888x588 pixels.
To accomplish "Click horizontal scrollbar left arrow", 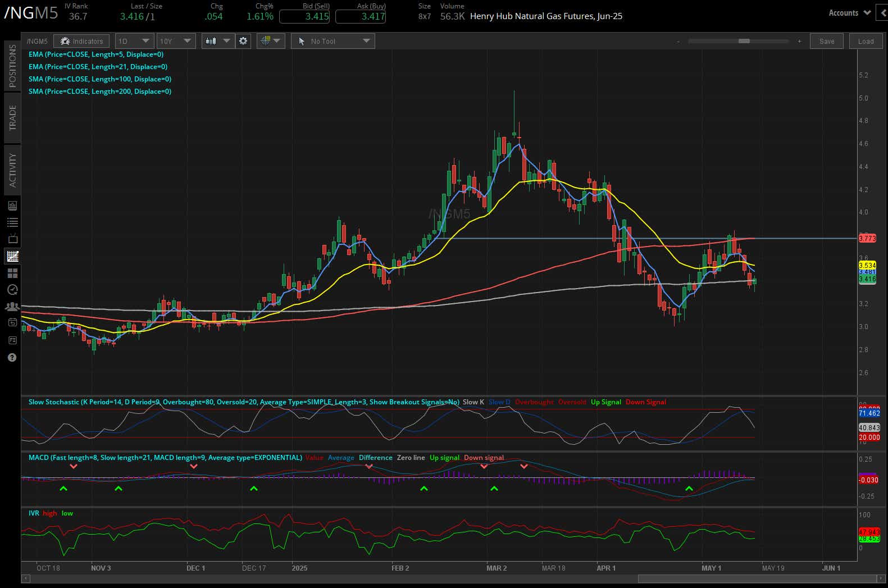I will [25, 578].
